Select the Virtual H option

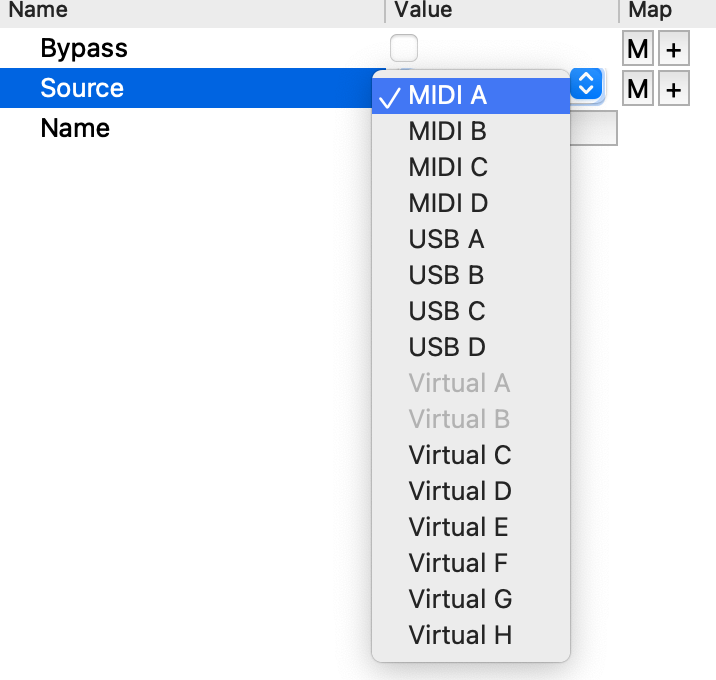(x=459, y=635)
